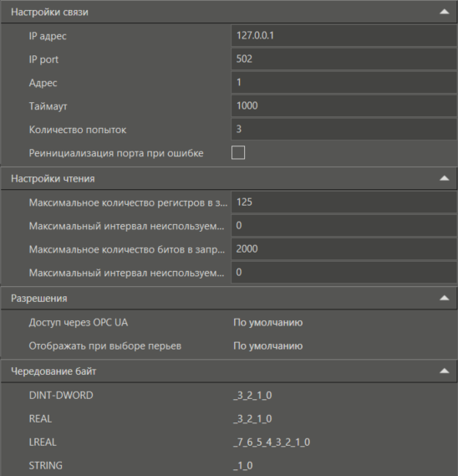Open the Доступ через OPC UA value dropdown
The image size is (458, 476).
coord(267,322)
